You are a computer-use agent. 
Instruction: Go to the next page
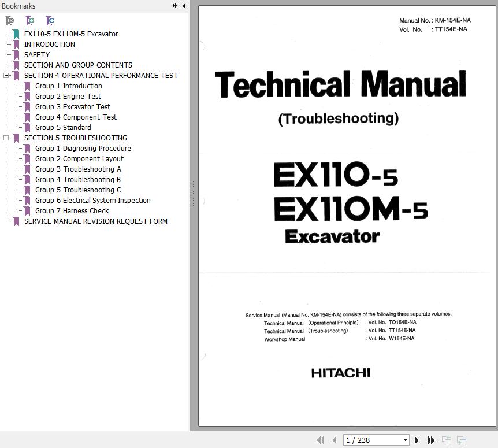(417, 440)
